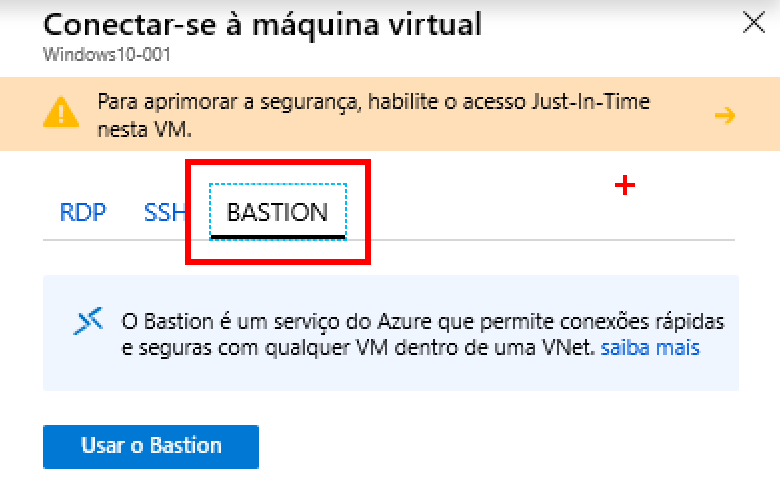Click the blue Bastion service icon
This screenshot has width=780, height=482.
89,321
